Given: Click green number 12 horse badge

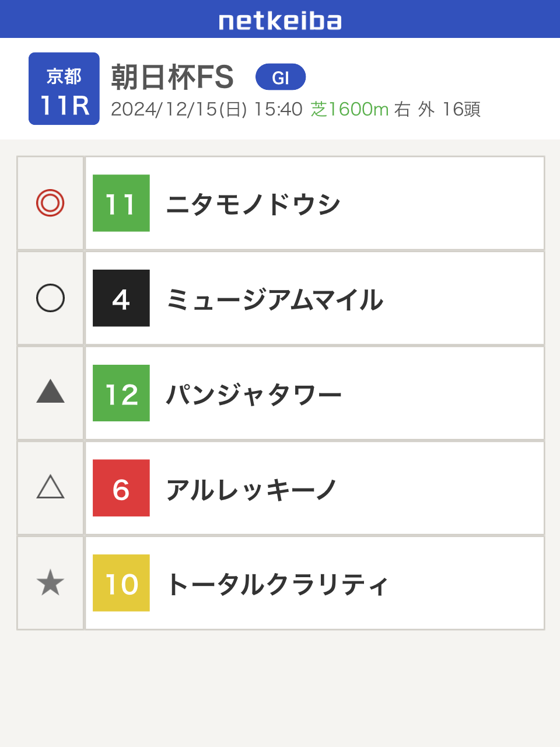Looking at the screenshot, I should point(121,393).
